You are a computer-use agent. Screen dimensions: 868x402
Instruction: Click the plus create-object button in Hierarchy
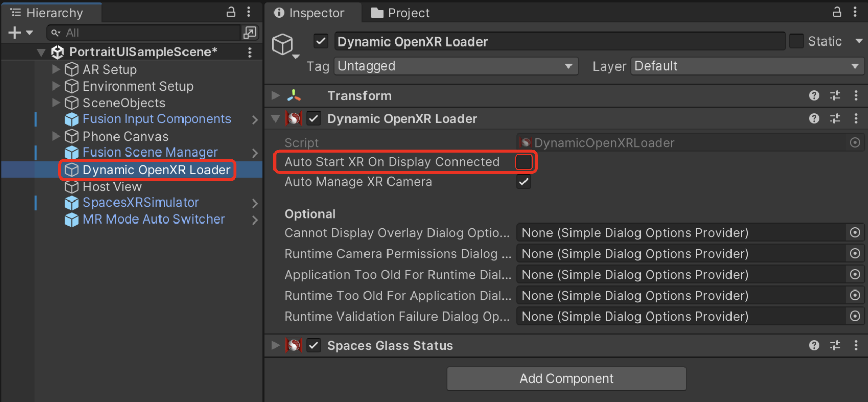[15, 33]
